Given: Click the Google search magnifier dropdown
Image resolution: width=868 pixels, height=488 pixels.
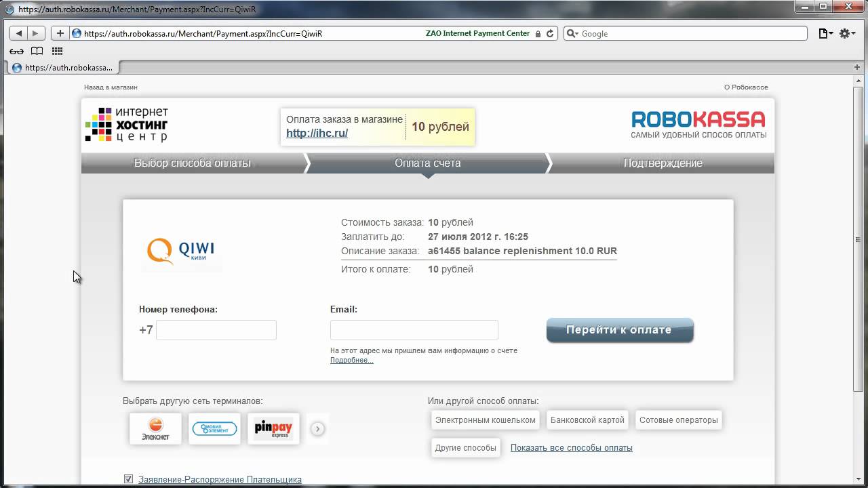Looking at the screenshot, I should point(573,33).
